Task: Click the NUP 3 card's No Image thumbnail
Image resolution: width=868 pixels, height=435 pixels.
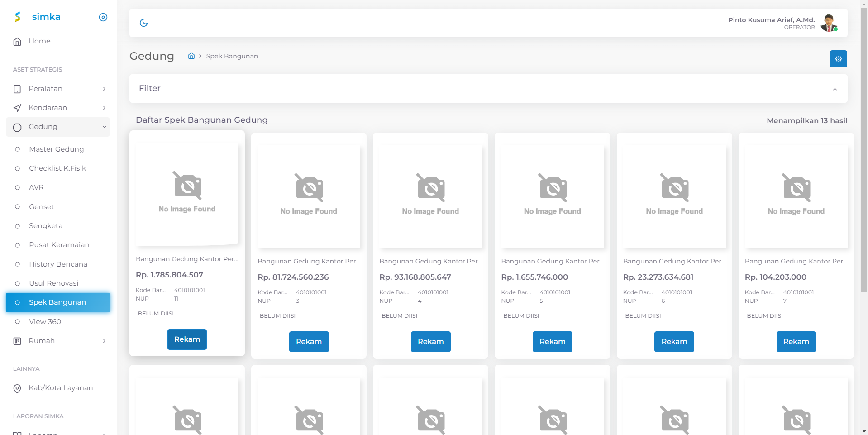Action: tap(309, 196)
